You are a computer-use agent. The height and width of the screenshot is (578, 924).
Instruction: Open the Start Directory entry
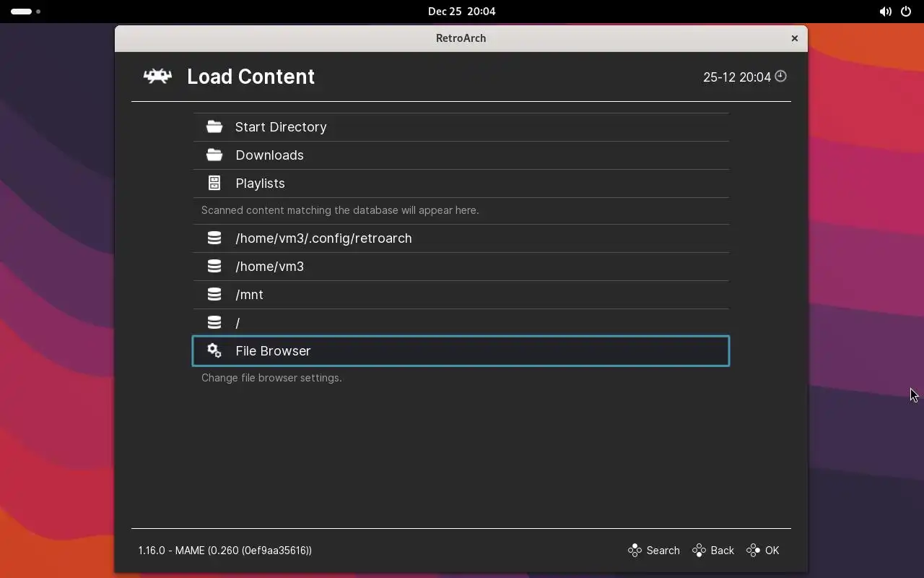[461, 127]
